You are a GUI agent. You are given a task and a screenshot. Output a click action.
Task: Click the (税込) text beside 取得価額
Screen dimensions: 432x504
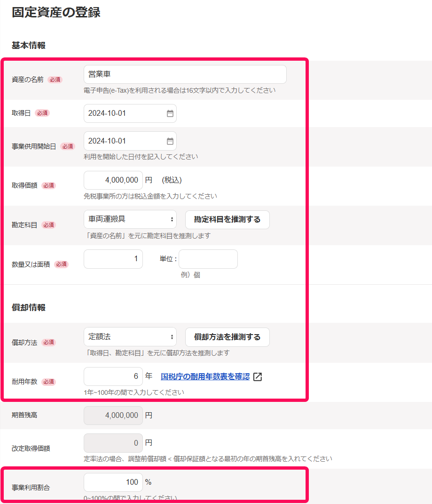172,180
